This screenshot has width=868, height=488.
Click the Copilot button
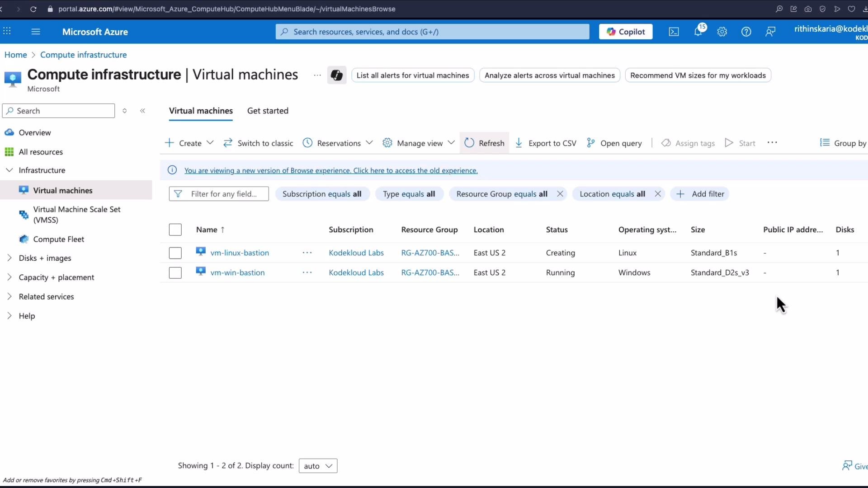pos(626,32)
